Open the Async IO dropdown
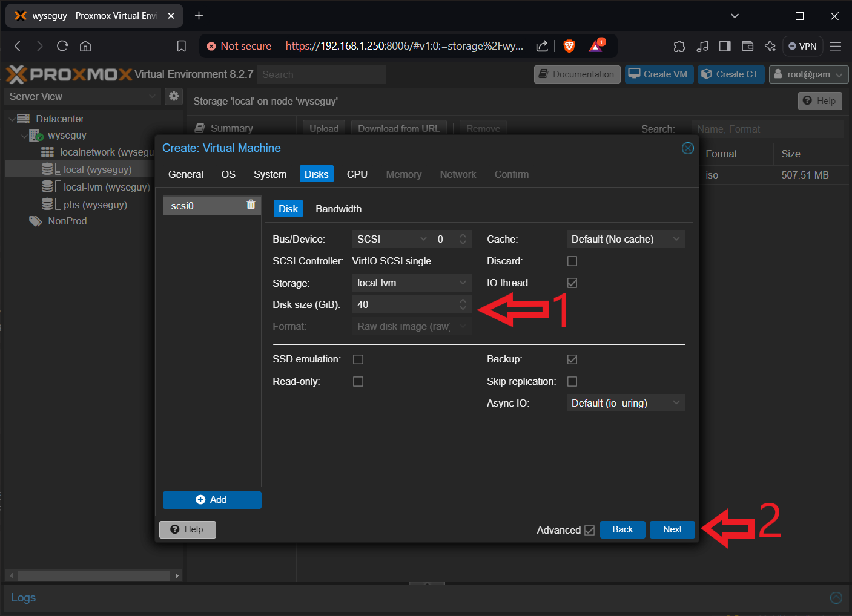This screenshot has width=852, height=616. coord(676,403)
